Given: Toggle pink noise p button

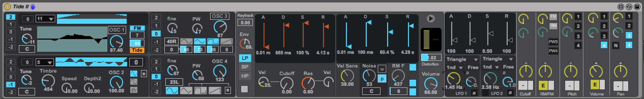Looking at the screenshot, I should (x=382, y=79).
